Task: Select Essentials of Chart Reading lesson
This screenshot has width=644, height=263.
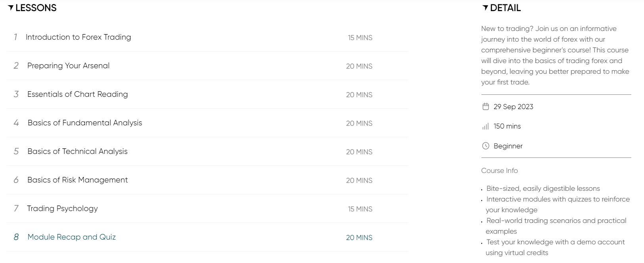Action: pyautogui.click(x=77, y=94)
